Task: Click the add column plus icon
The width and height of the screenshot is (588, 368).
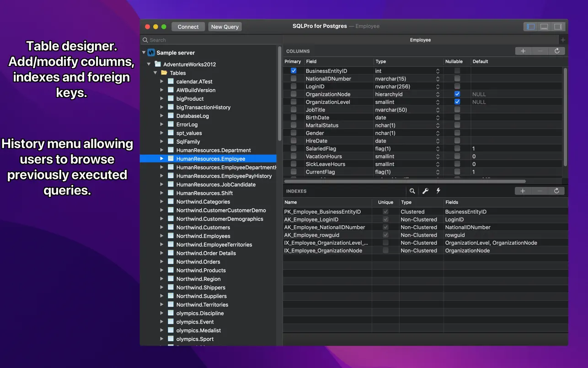Action: 523,51
